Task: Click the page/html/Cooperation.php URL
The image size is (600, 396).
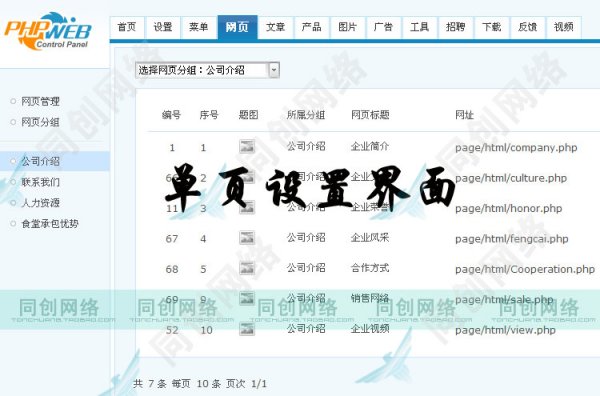Action: coord(525,269)
